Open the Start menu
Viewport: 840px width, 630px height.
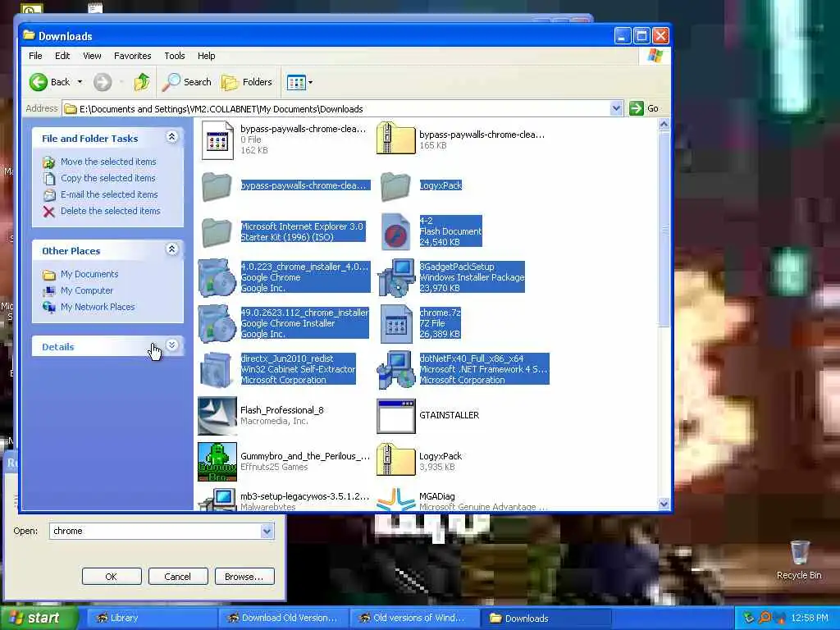39,619
